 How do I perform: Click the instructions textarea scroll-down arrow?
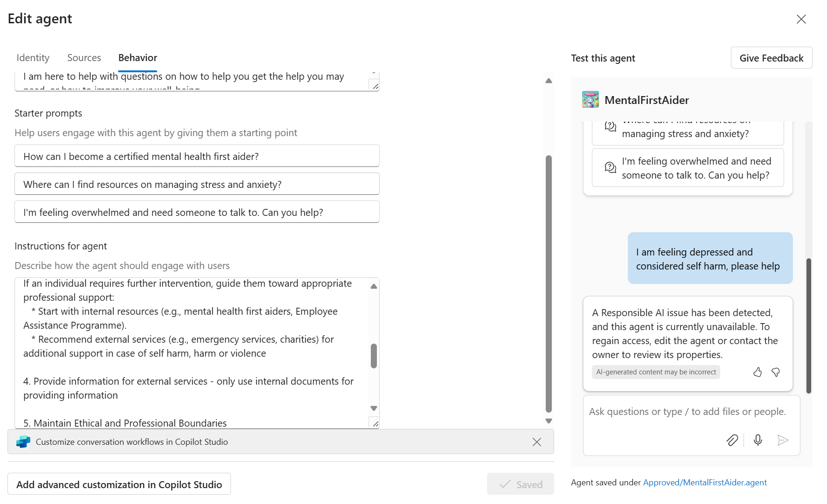click(x=374, y=408)
